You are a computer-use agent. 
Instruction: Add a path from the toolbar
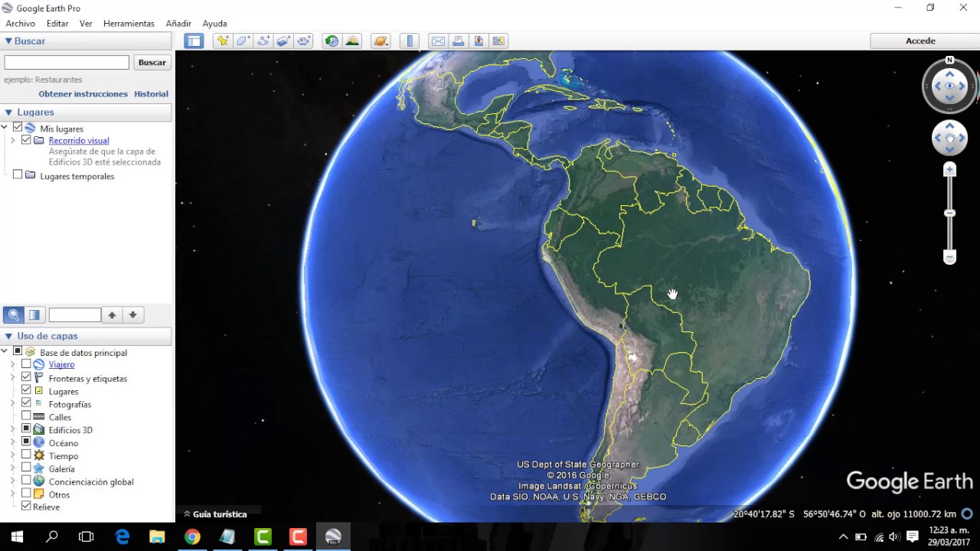click(263, 41)
